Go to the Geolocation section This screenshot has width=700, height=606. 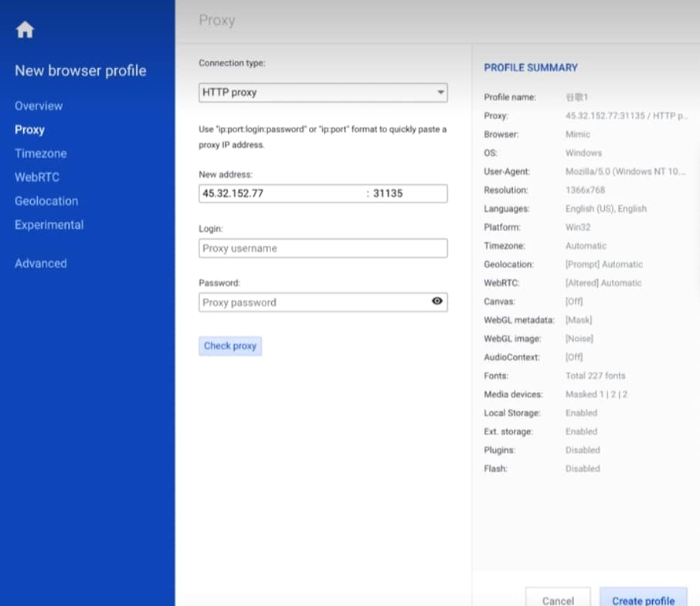click(x=46, y=201)
